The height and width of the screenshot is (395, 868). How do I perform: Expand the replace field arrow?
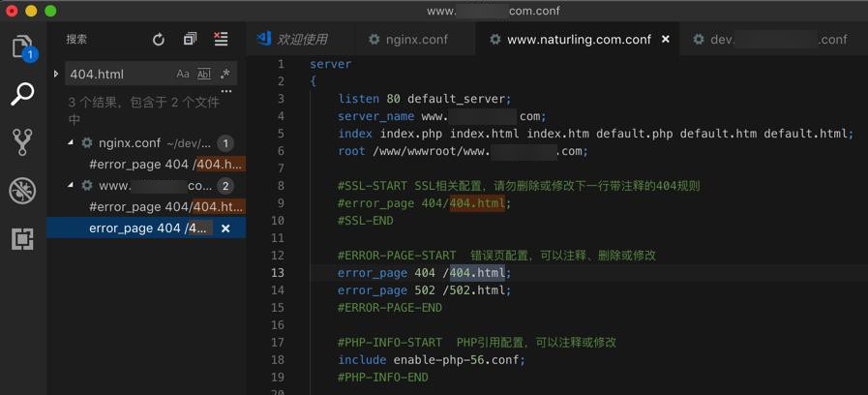click(56, 74)
